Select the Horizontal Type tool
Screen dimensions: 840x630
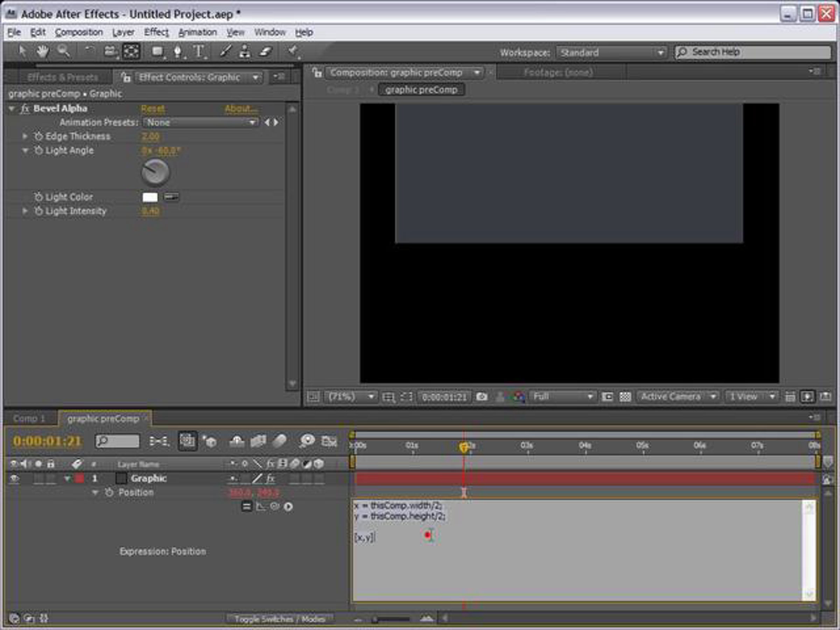coord(198,51)
